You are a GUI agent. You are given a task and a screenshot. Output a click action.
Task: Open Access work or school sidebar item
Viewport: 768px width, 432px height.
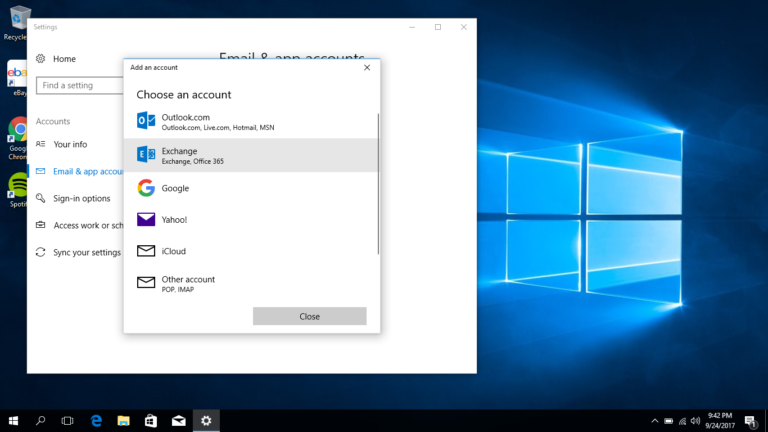[76, 225]
